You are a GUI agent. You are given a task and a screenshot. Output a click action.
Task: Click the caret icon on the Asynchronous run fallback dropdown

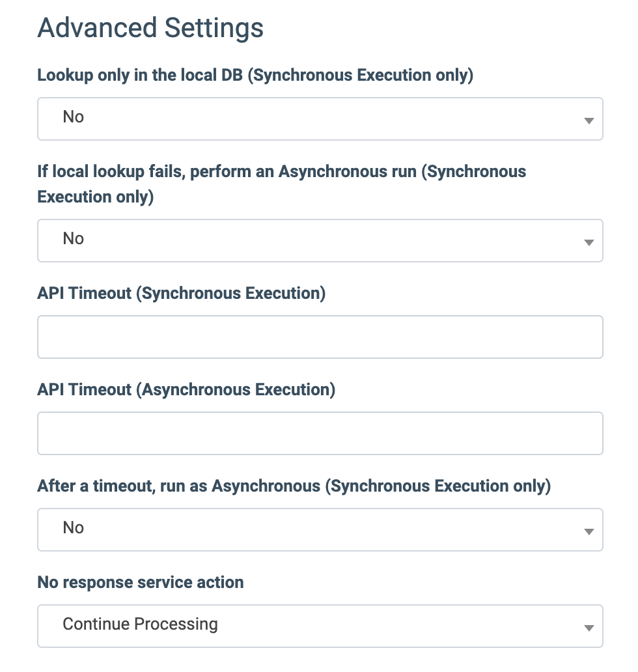tap(589, 243)
